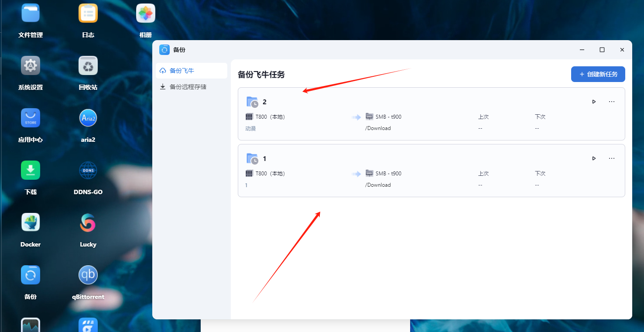Open the blue media app icon at bottom
The image size is (644, 332).
point(88,325)
